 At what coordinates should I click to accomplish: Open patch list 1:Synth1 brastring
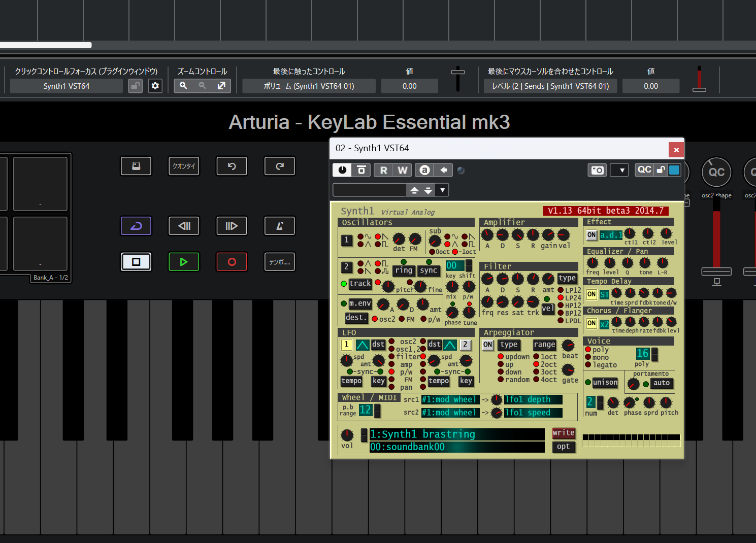pyautogui.click(x=457, y=434)
